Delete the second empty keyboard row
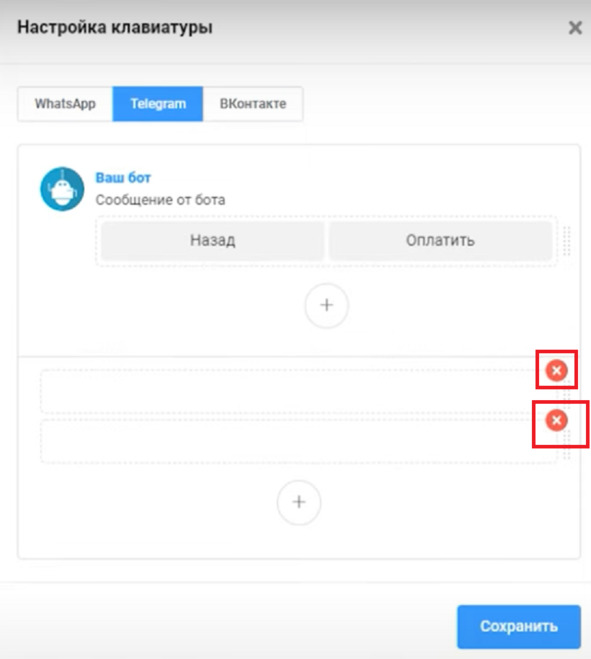Viewport: 591px width, 659px height. [557, 420]
